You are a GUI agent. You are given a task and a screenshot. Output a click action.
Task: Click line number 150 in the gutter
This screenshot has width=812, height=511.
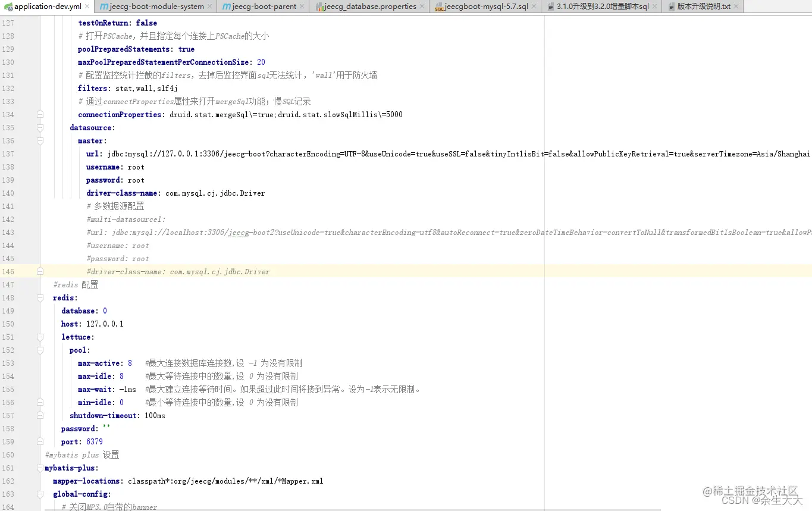tap(8, 324)
